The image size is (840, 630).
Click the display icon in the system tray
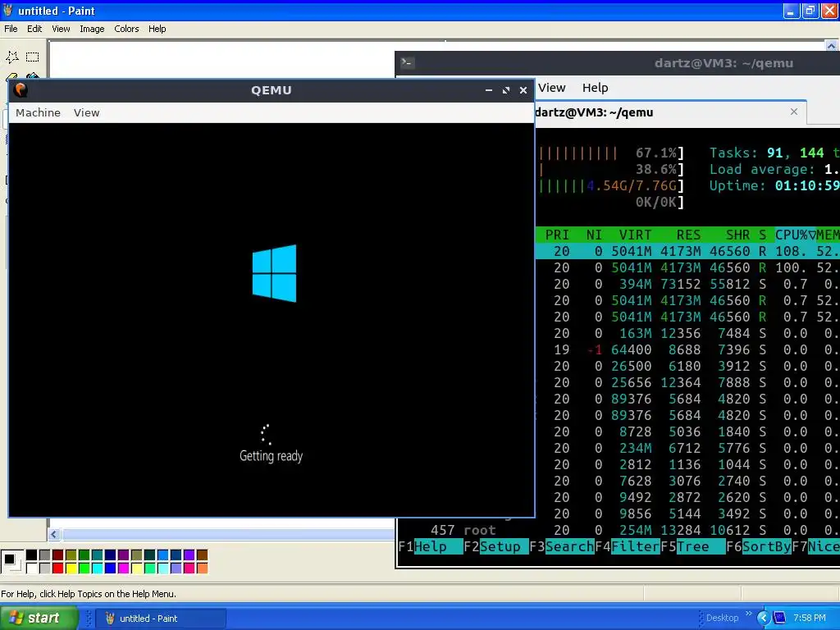point(779,618)
